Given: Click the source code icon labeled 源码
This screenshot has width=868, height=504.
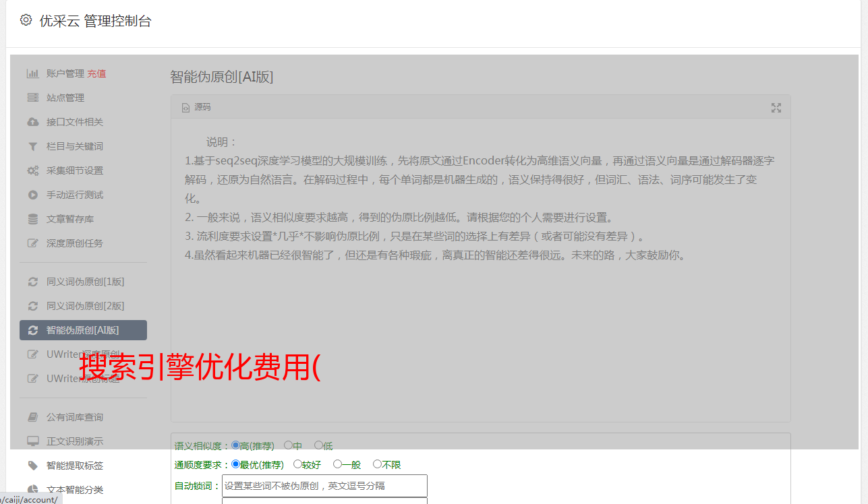Looking at the screenshot, I should click(185, 108).
